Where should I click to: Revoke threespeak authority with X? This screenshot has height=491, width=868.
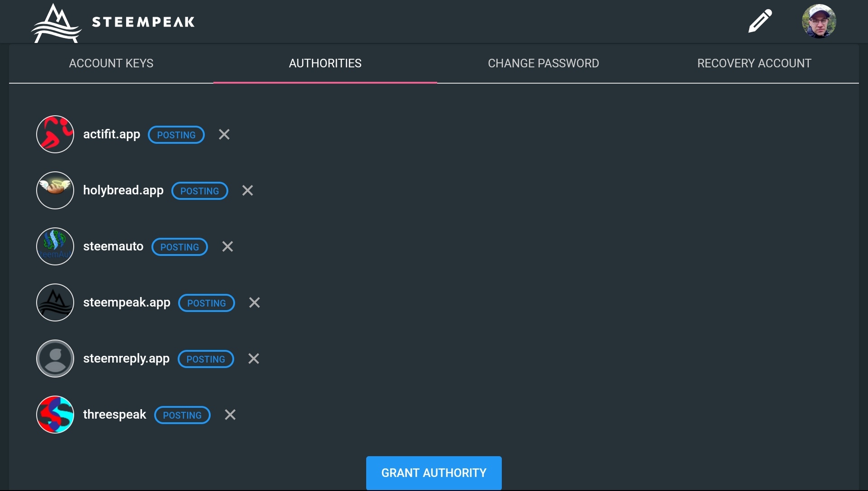pos(230,415)
